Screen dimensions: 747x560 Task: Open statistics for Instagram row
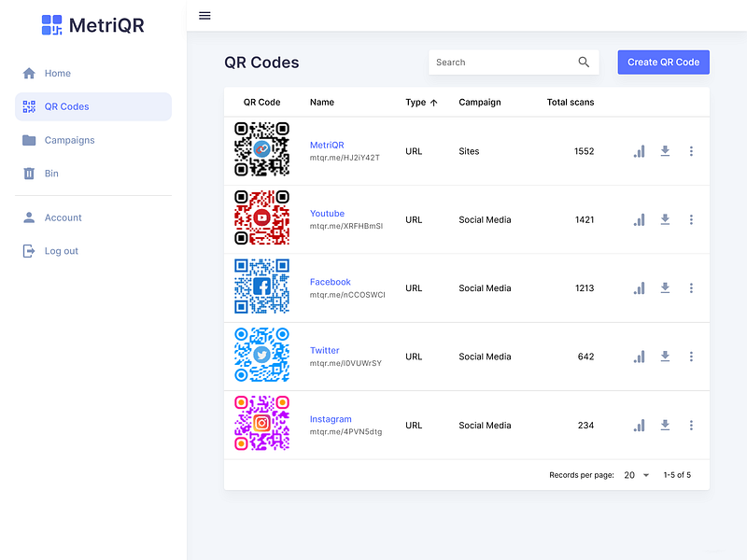(x=640, y=426)
